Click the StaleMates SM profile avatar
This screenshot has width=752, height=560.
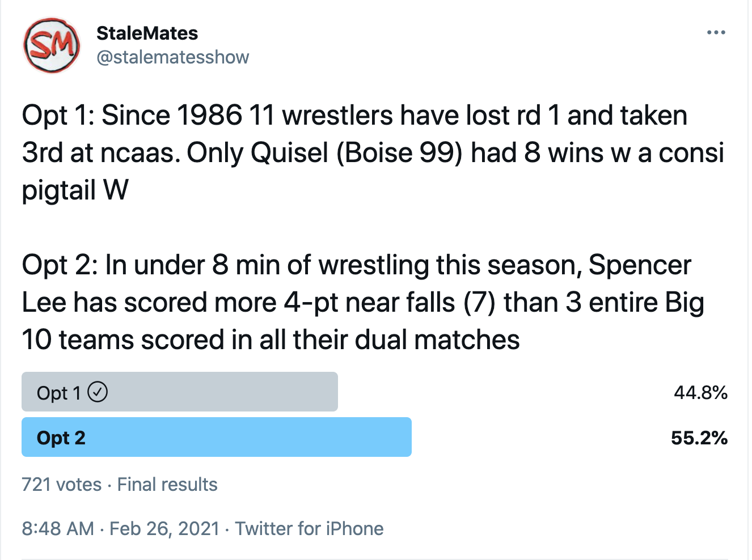(51, 45)
